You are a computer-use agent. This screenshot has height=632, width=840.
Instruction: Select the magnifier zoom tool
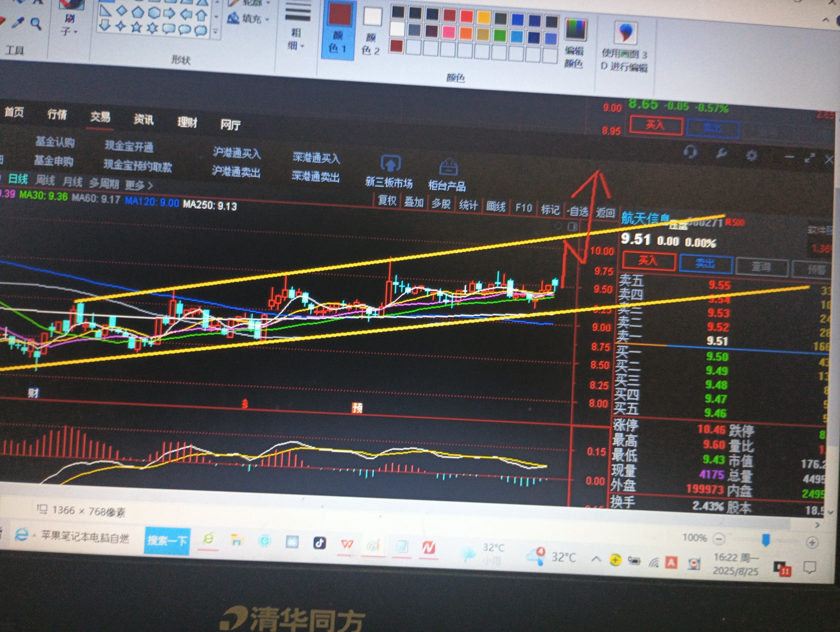point(36,24)
